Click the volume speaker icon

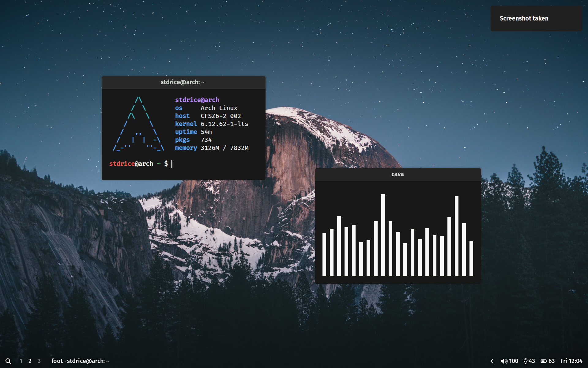point(503,361)
